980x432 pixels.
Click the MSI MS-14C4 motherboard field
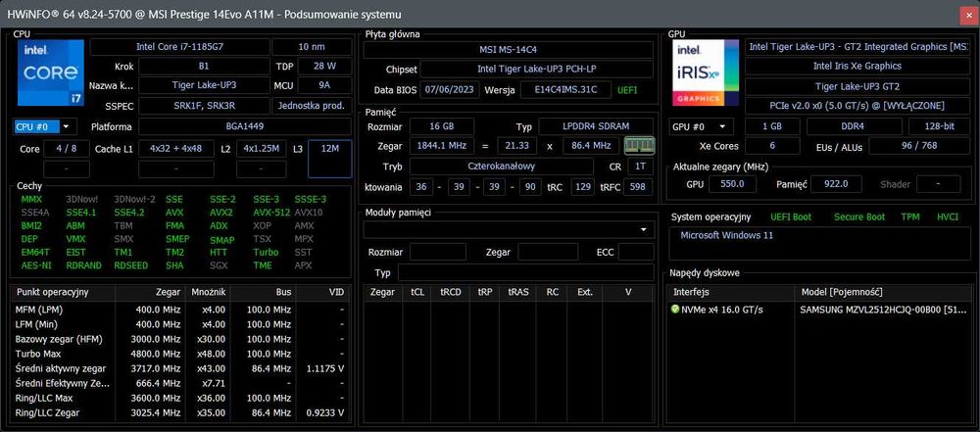509,50
